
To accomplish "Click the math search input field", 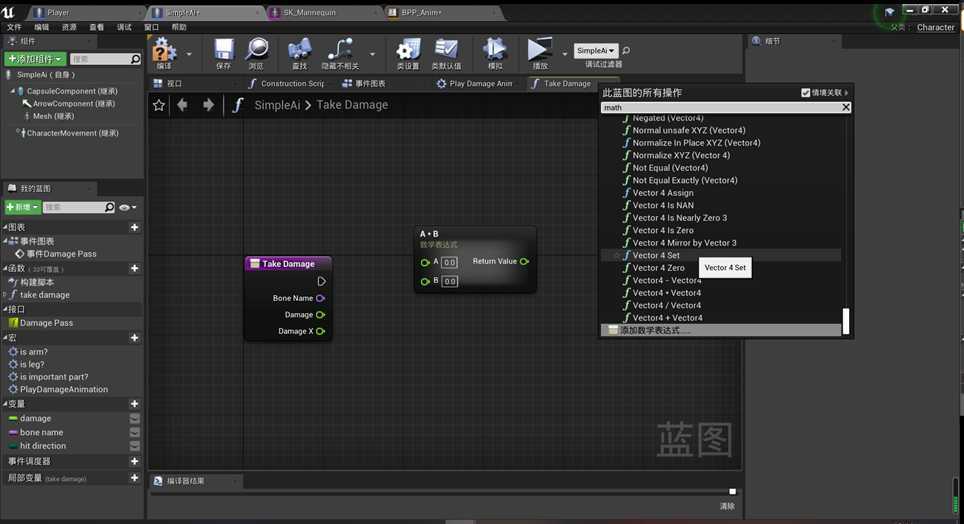I will [721, 108].
